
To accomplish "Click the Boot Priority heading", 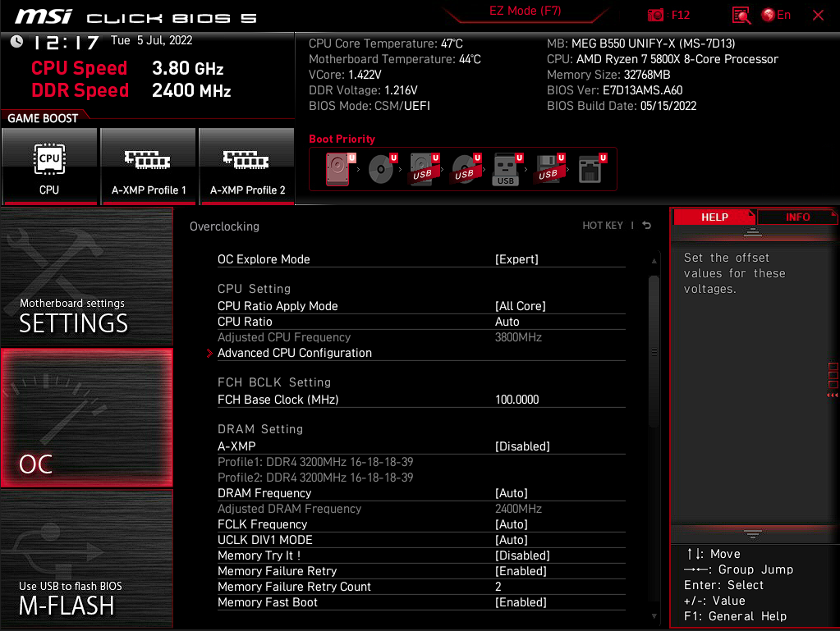I will 342,139.
